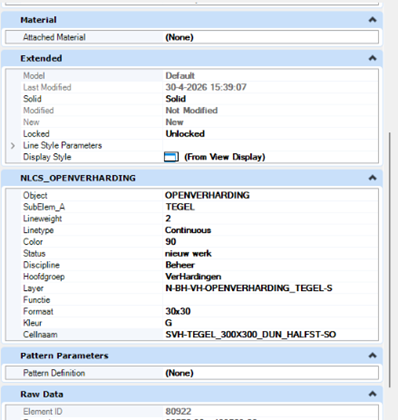Click the Hoofdgroep property label

[44, 277]
